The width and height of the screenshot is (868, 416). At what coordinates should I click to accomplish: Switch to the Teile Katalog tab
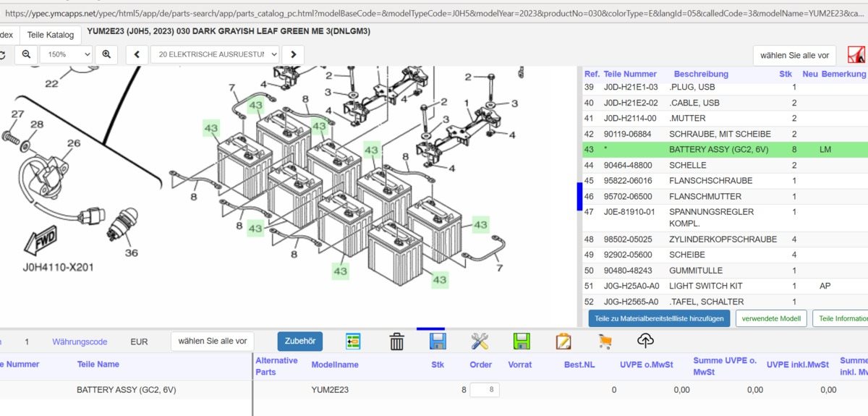click(x=51, y=35)
